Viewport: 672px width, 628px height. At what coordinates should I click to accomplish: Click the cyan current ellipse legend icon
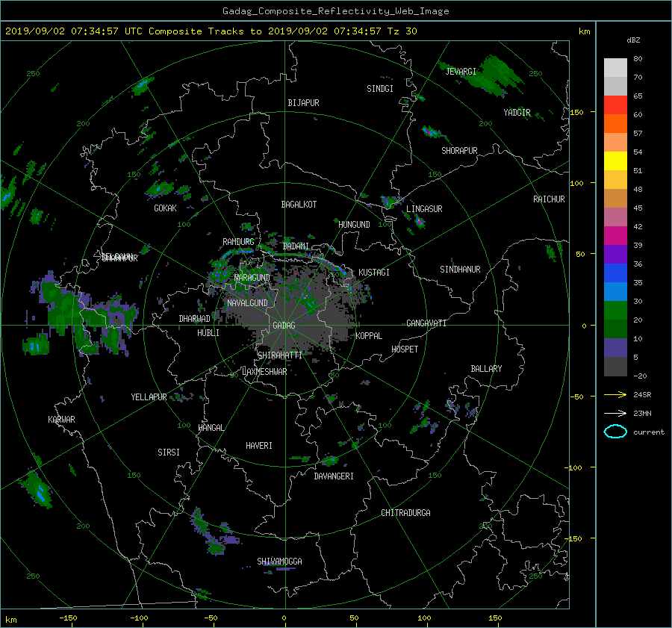(x=615, y=432)
